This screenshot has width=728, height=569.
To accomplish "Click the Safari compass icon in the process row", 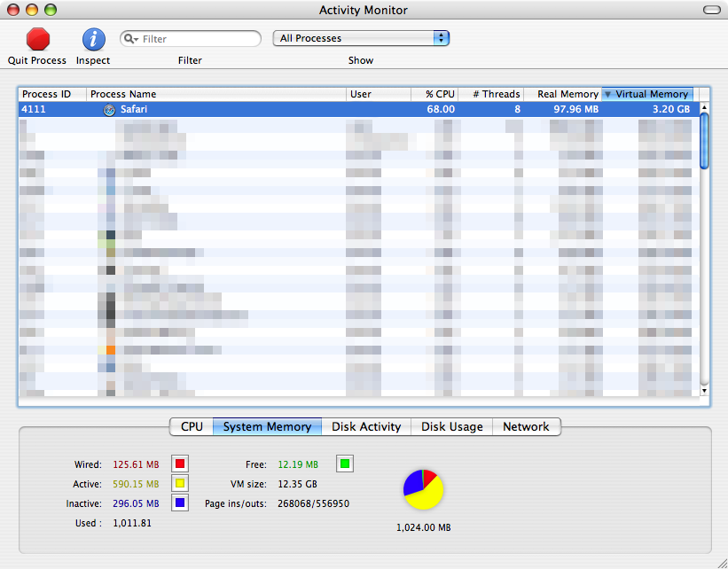I will pyautogui.click(x=109, y=110).
